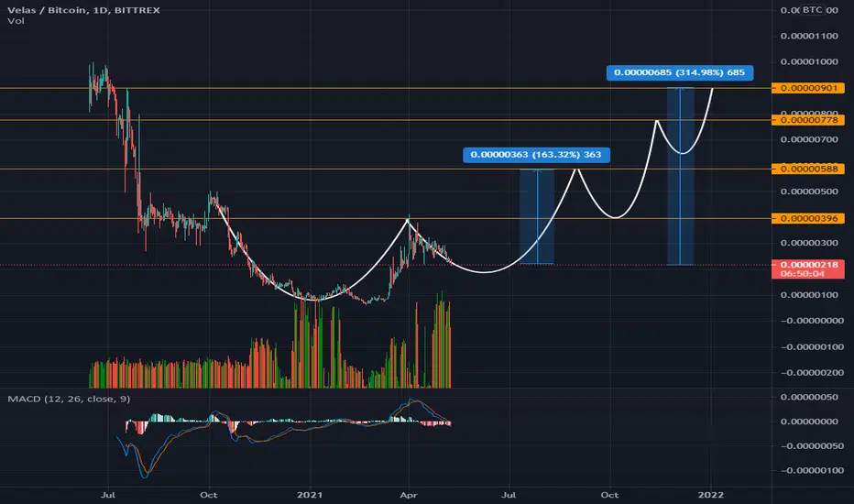Click the 0.00001000 price scale value
This screenshot has width=854, height=504.
click(809, 61)
